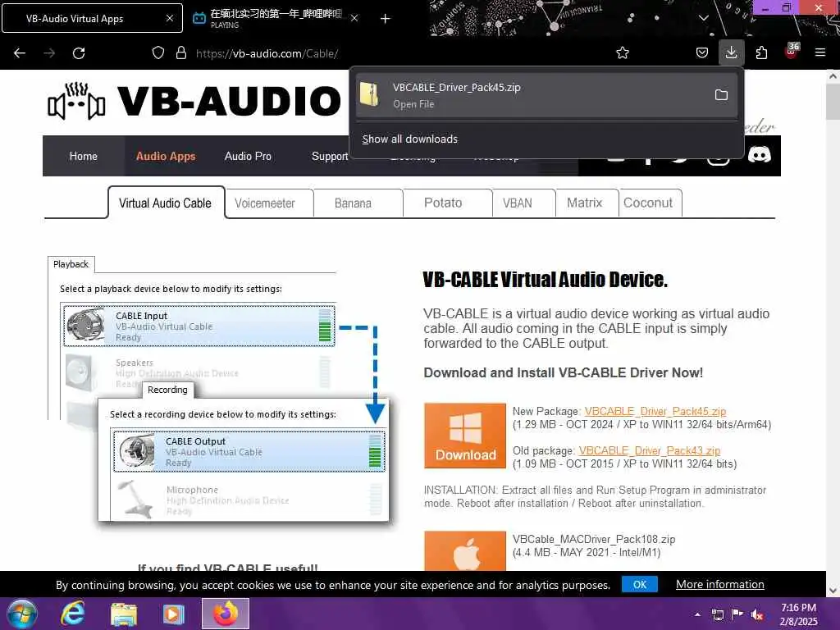Close the bilibili playing tab
This screenshot has width=840, height=630.
point(354,18)
